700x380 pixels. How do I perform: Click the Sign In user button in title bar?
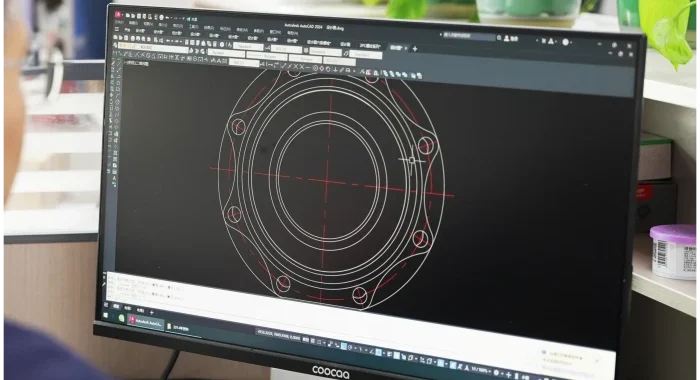click(511, 38)
